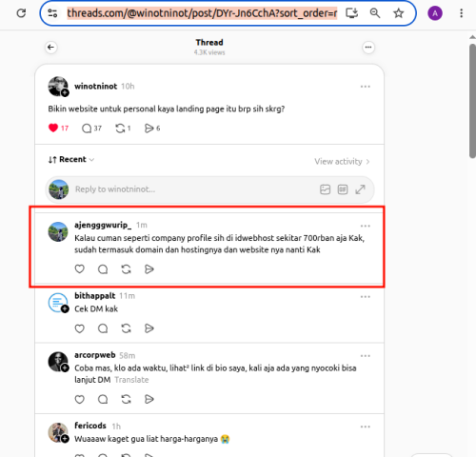The height and width of the screenshot is (457, 476).
Task: Open the purple profile avatar 'A'
Action: point(435,13)
